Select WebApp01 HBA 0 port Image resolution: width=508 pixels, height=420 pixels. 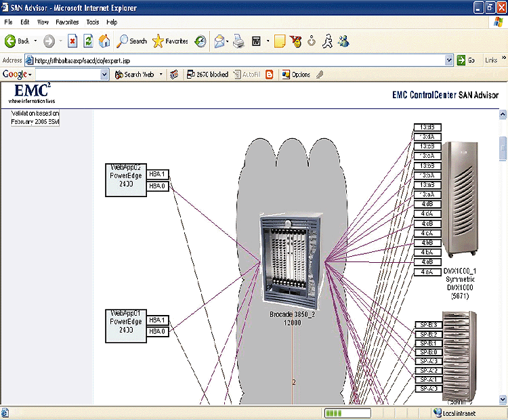(157, 331)
